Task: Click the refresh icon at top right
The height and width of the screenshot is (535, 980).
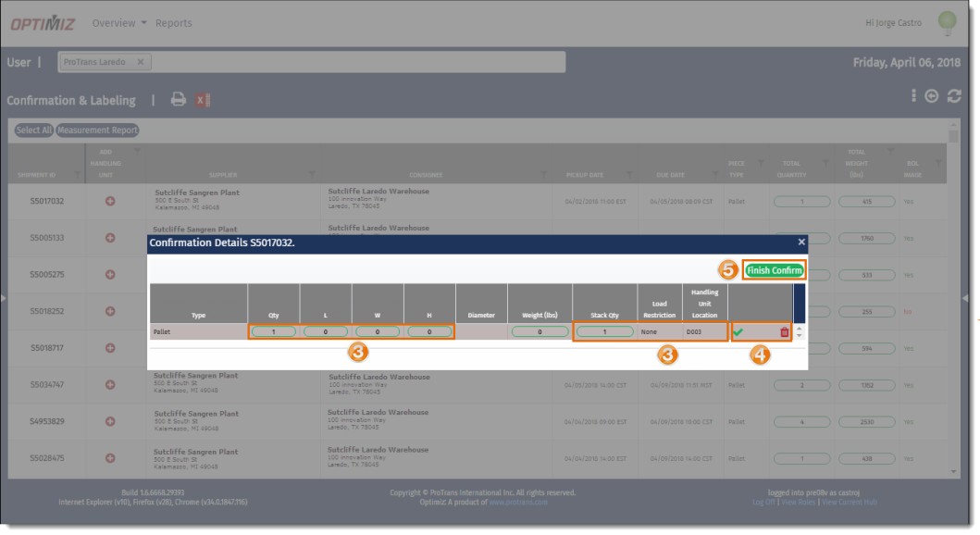Action: point(954,96)
